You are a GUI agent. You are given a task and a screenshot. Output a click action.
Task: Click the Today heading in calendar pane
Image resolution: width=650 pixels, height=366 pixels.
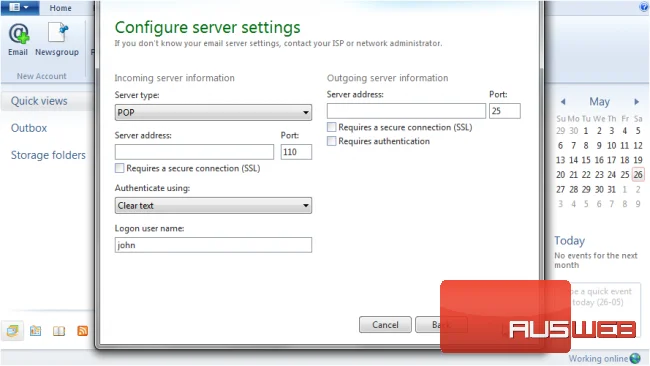coord(570,241)
